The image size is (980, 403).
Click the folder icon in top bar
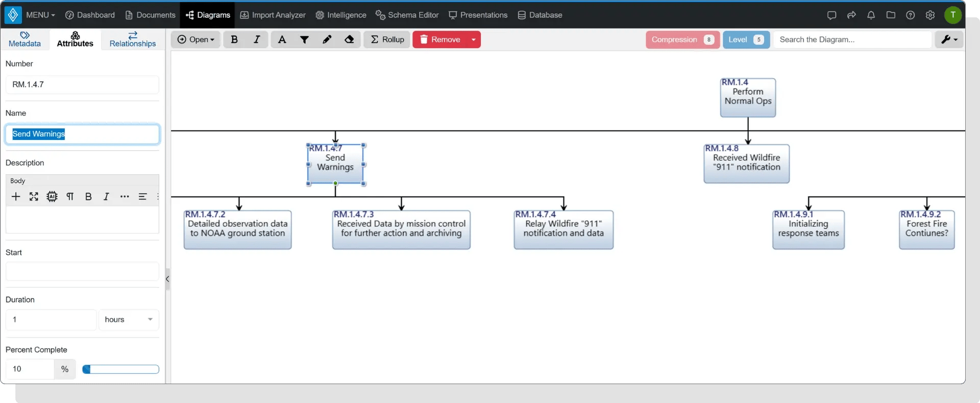click(891, 15)
